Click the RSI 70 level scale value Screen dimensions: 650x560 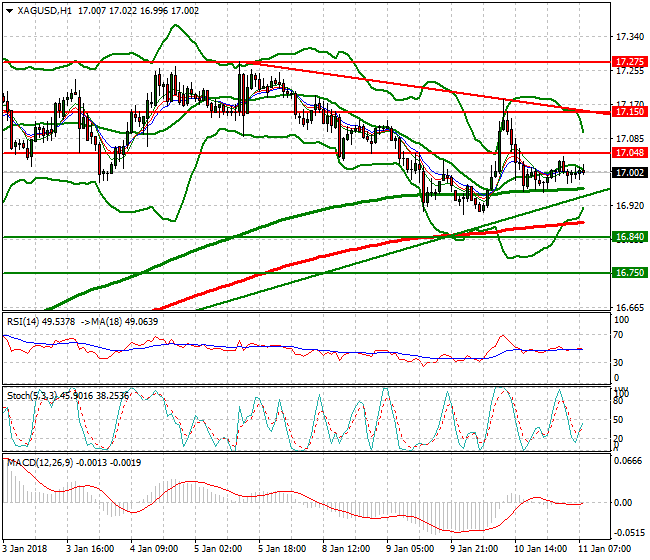click(618, 335)
